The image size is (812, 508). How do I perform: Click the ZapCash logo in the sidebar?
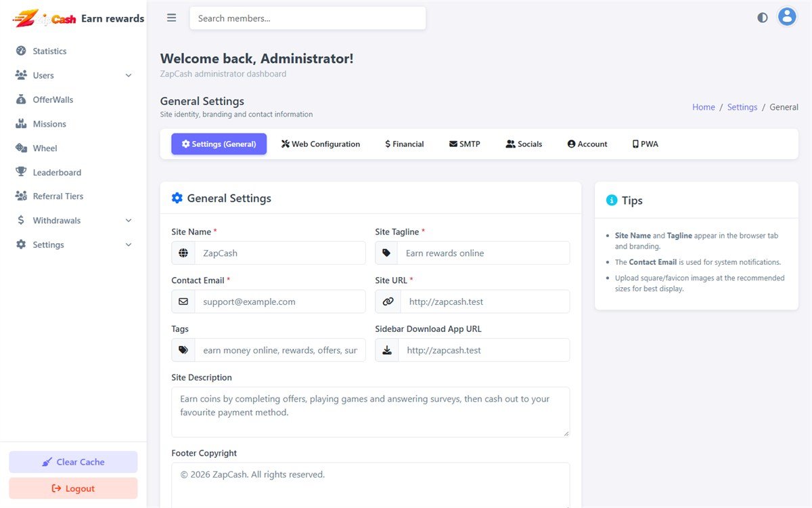tap(45, 18)
